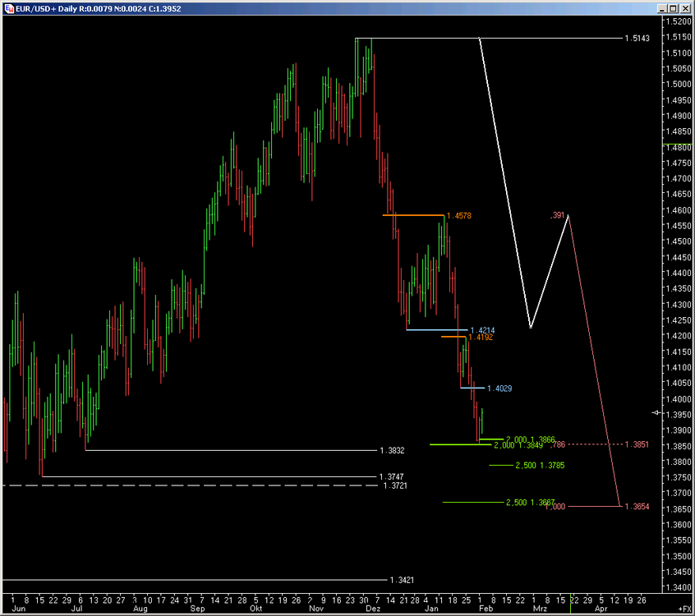This screenshot has height=616, width=695.
Task: Click the Feb month label on time axis
Action: (486, 609)
